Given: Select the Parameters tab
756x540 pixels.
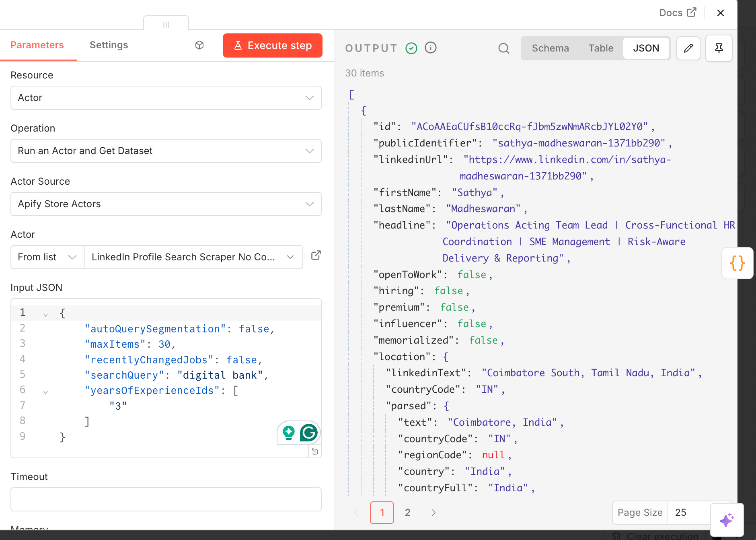Looking at the screenshot, I should pos(37,45).
